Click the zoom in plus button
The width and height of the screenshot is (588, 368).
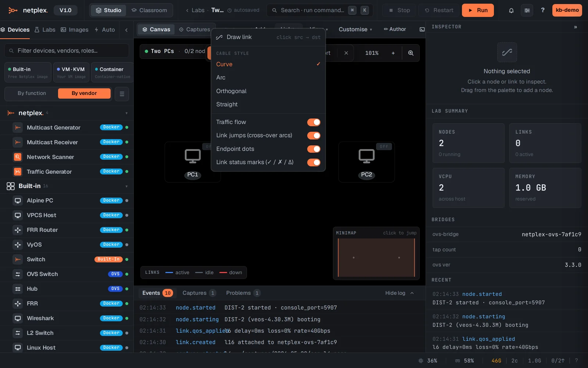393,53
